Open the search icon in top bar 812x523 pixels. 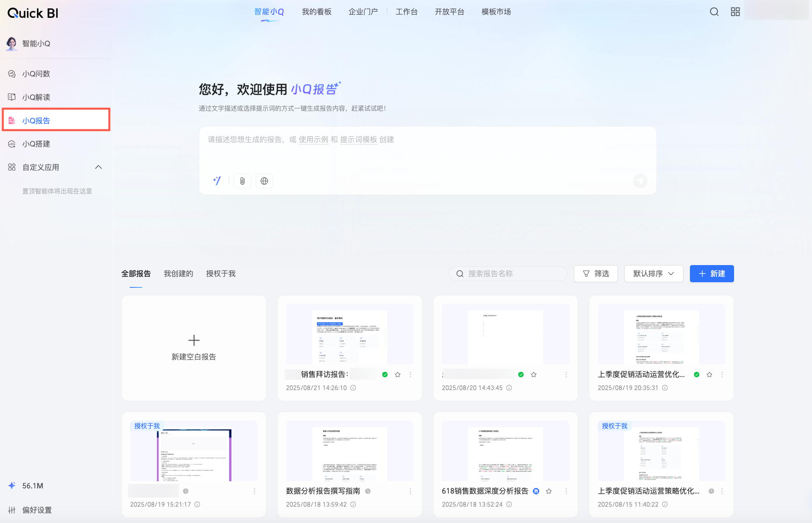coord(714,12)
